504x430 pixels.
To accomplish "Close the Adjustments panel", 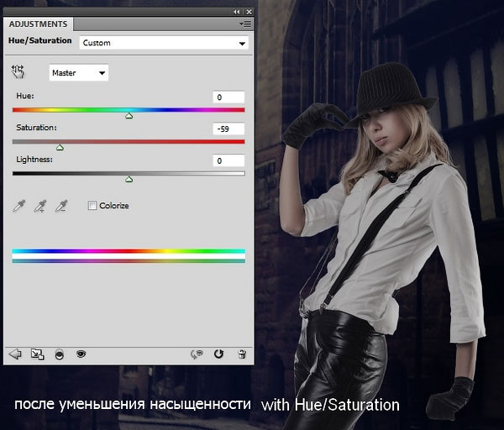I will pos(249,12).
